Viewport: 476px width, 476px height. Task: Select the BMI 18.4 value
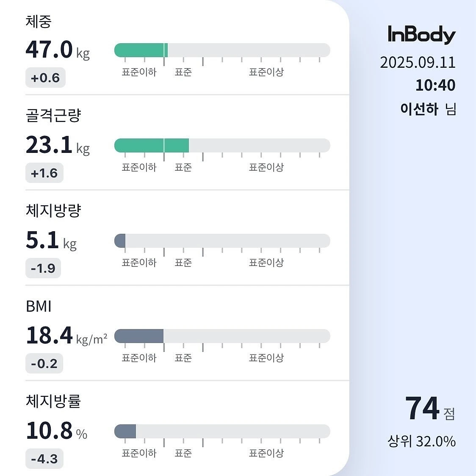pyautogui.click(x=66, y=336)
